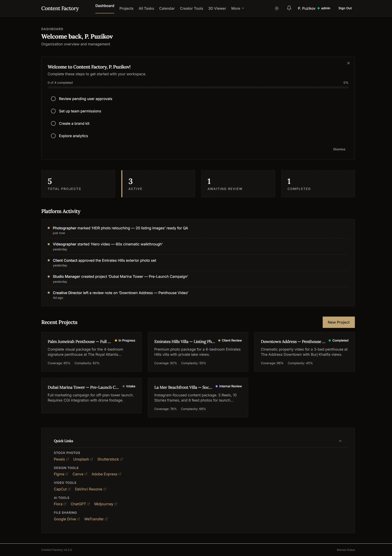The image size is (392, 556).
Task: Click the Sign Out button
Action: pos(345,8)
